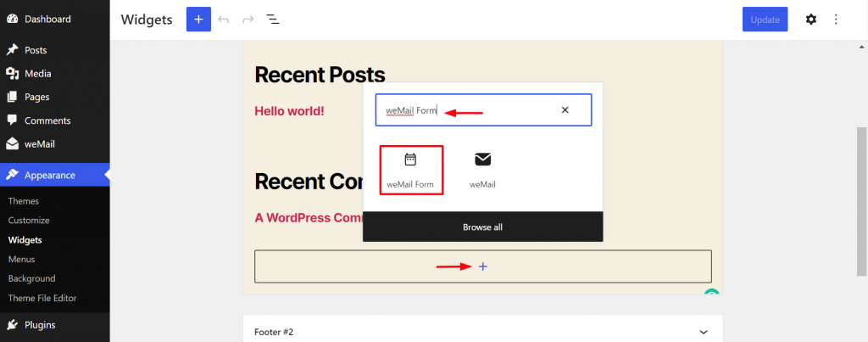868x342 pixels.
Task: Click the Undo arrow in toolbar
Action: [224, 20]
